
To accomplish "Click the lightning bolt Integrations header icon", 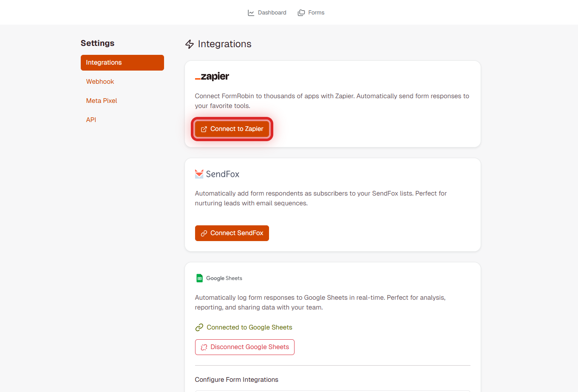I will 189,44.
